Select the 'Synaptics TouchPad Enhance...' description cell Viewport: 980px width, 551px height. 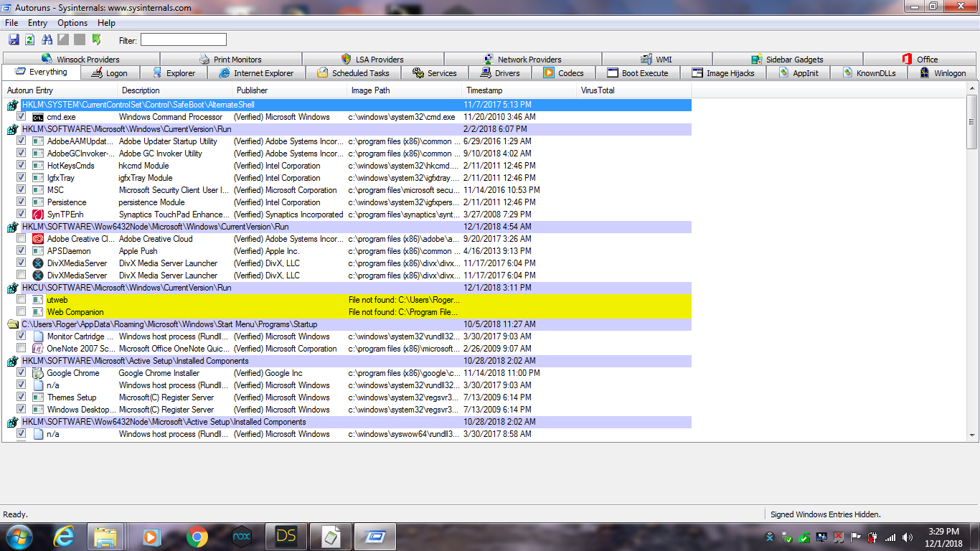pyautogui.click(x=174, y=215)
